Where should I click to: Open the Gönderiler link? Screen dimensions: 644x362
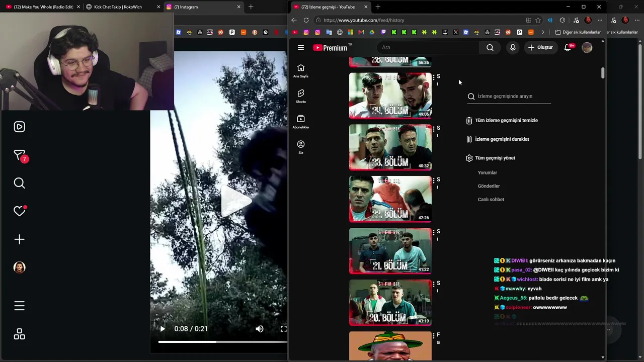pyautogui.click(x=489, y=186)
